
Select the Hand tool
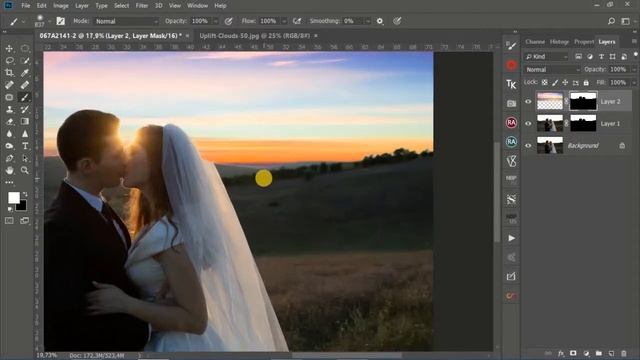tap(9, 170)
